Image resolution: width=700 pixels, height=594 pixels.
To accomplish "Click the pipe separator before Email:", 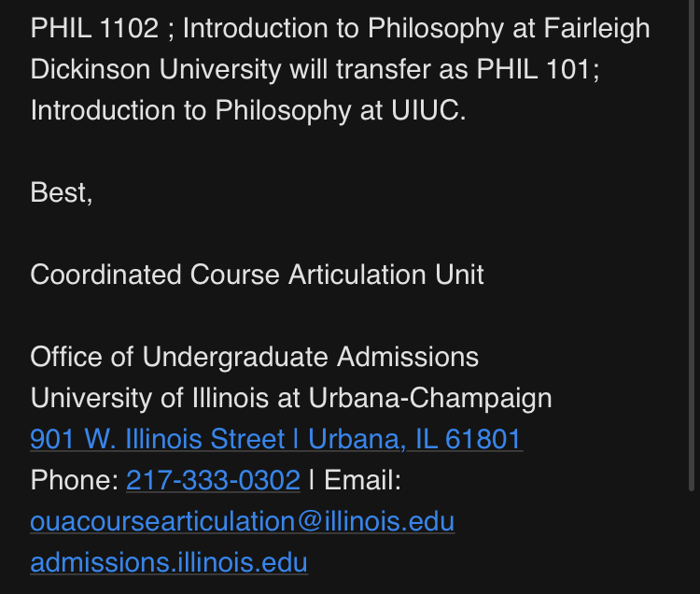I will pyautogui.click(x=311, y=480).
